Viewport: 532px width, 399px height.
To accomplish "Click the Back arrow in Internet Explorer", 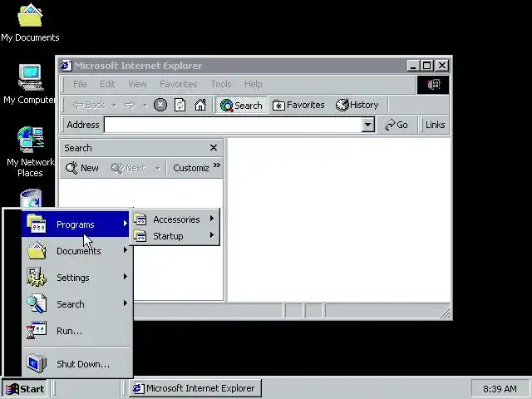I will (x=89, y=106).
